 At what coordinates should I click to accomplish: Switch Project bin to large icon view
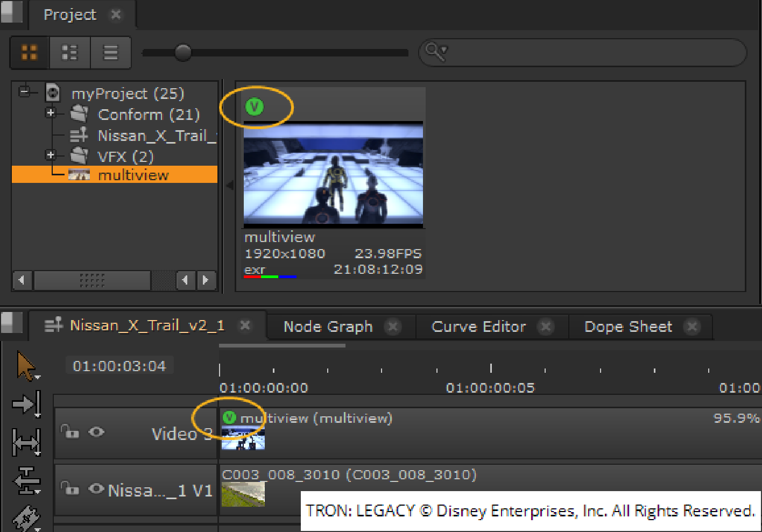pos(30,53)
